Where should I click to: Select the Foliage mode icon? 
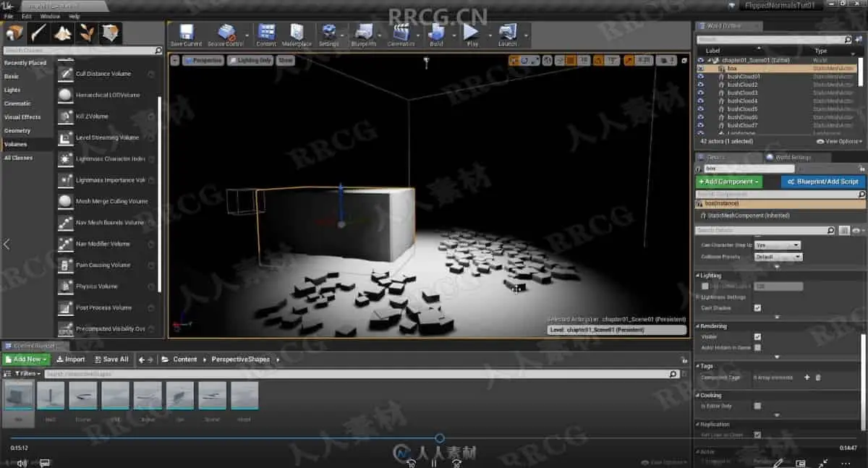tap(87, 33)
